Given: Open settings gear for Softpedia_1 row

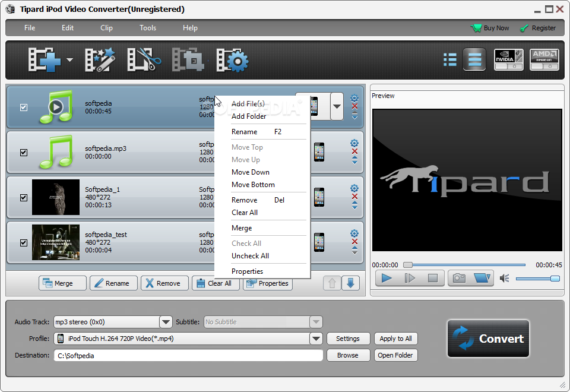Looking at the screenshot, I should 354,188.
